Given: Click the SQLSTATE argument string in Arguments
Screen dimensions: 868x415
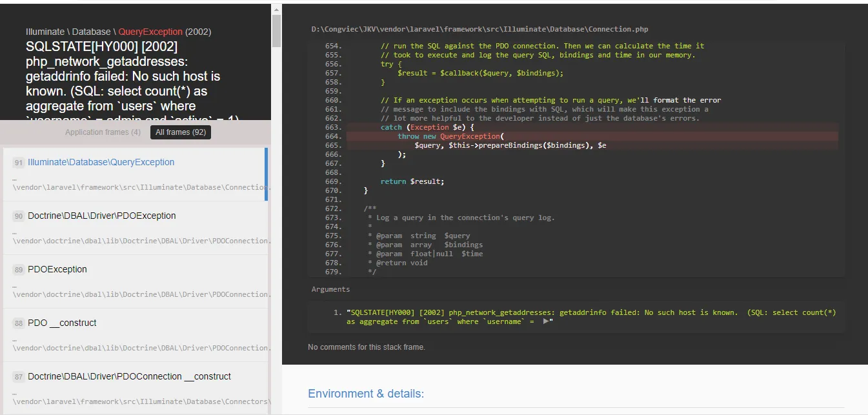Looking at the screenshot, I should [x=591, y=317].
